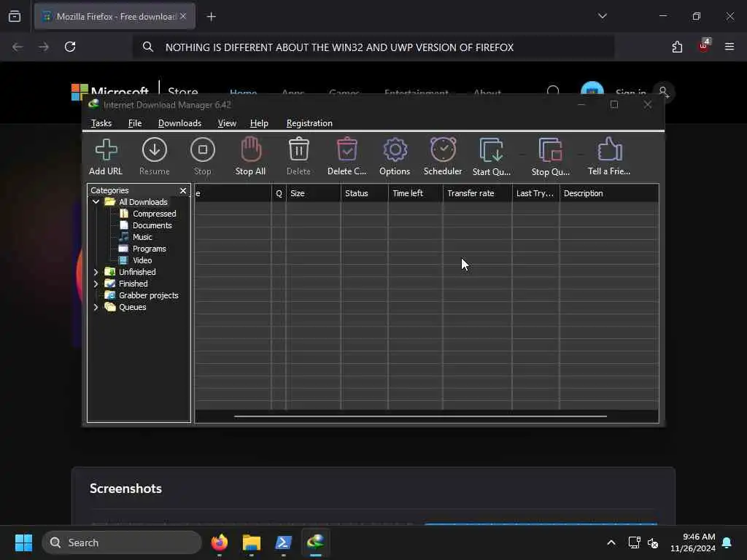Open the list all tabs dropdown
Viewport: 747px width, 560px height.
pyautogui.click(x=602, y=16)
